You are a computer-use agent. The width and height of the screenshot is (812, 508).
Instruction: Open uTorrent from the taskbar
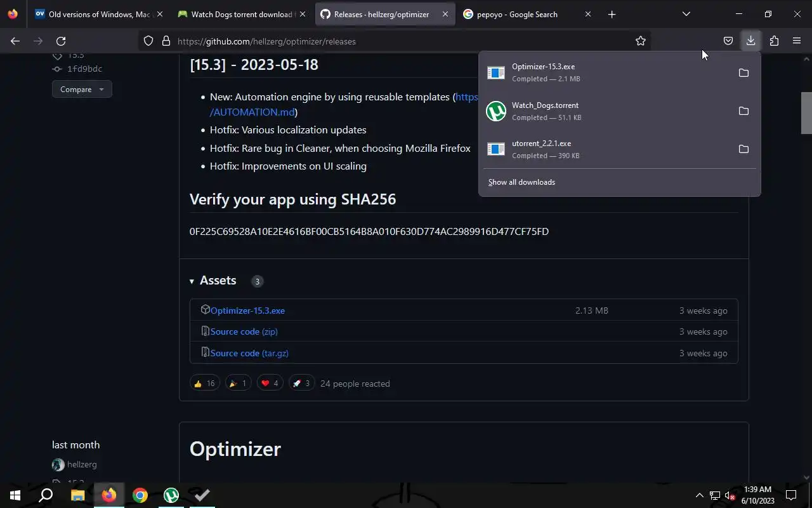tap(171, 495)
